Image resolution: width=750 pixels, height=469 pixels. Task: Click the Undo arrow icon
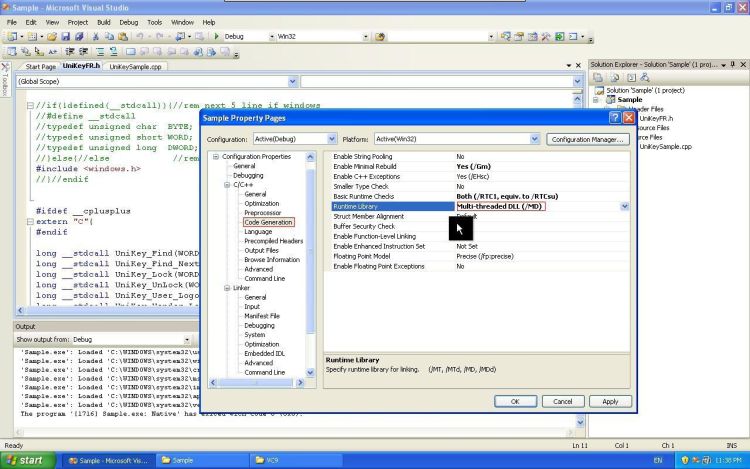140,36
